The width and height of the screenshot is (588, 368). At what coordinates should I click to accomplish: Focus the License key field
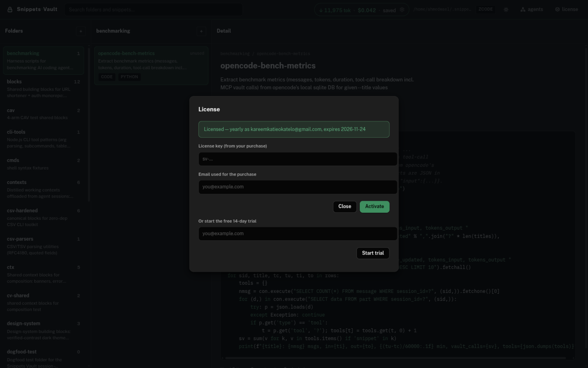click(x=298, y=159)
